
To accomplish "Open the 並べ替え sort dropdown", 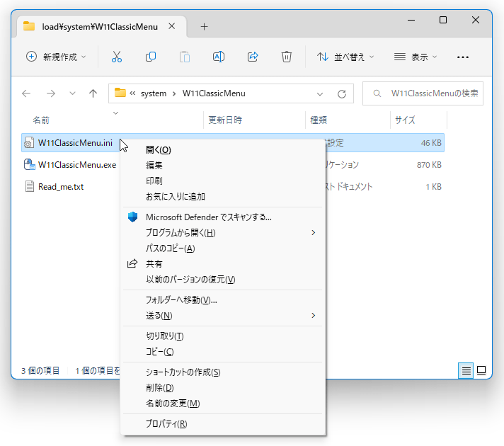I will (345, 57).
